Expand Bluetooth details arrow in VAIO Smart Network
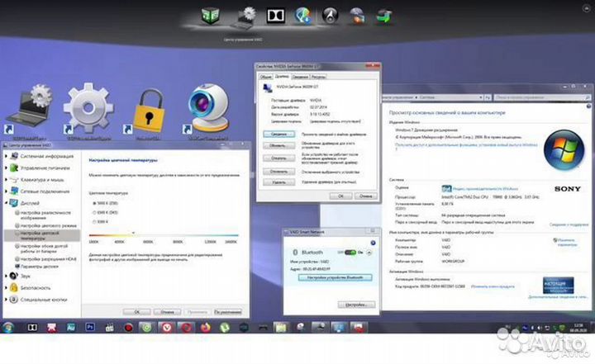 [x=369, y=253]
